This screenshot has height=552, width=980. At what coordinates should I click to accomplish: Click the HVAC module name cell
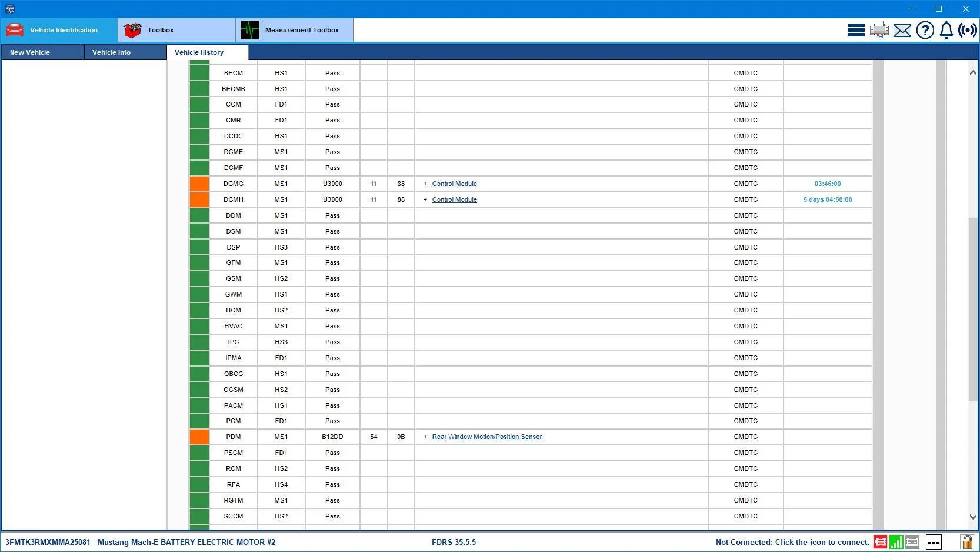pos(234,326)
